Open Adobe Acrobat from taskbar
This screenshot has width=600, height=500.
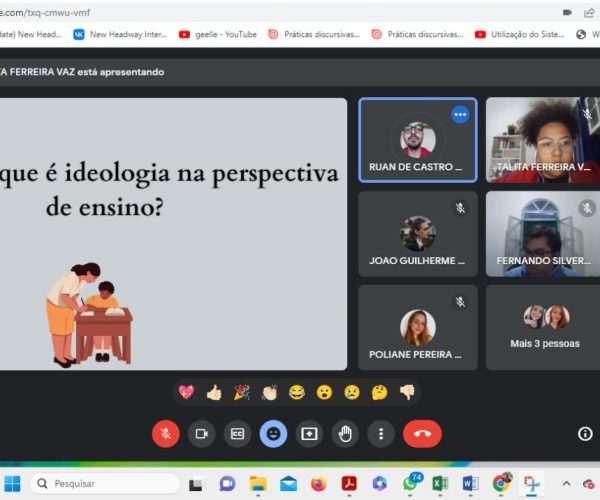[x=349, y=484]
